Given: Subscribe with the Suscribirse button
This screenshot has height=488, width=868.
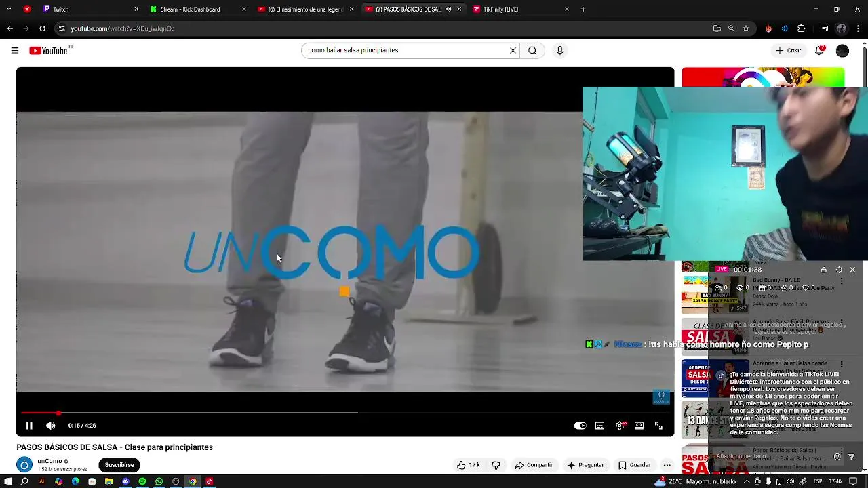Looking at the screenshot, I should point(119,465).
